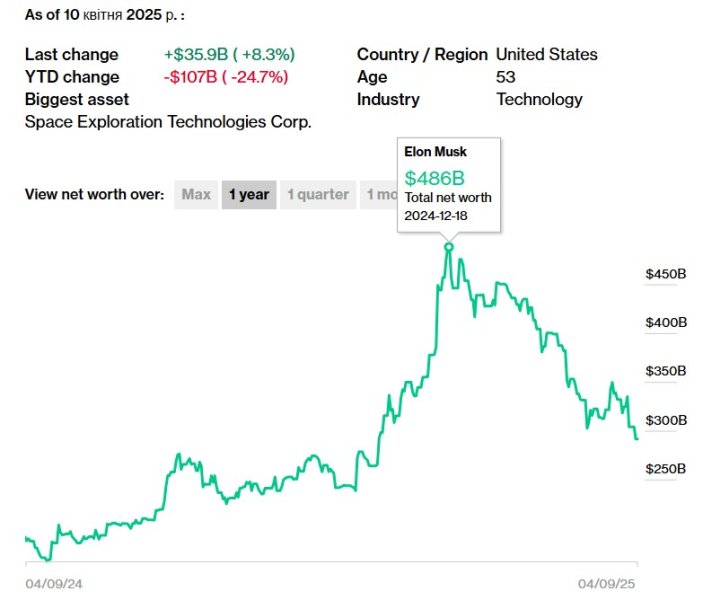Screen dimensions: 703x600
Task: Click the Elon Musk name in tooltip
Action: pos(435,152)
